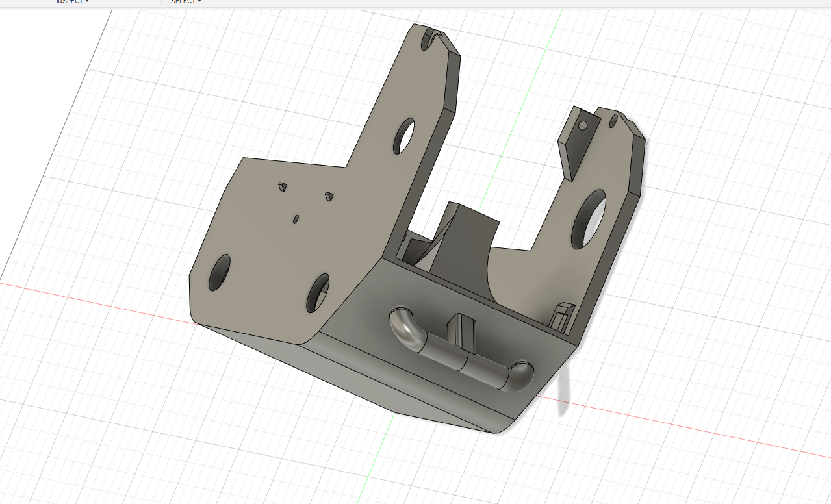Viewport: 831px width, 504px height.
Task: Open the SELECT dropdown menu
Action: click(x=186, y=2)
